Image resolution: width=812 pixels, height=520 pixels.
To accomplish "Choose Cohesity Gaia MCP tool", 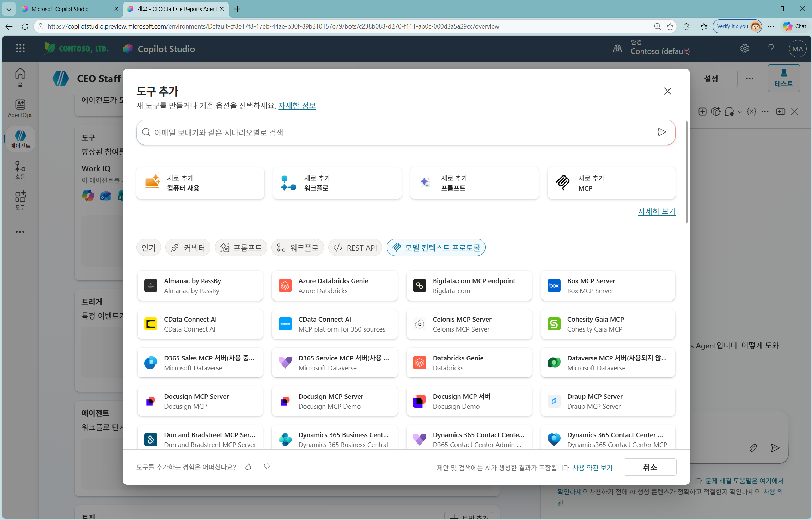I will [608, 324].
